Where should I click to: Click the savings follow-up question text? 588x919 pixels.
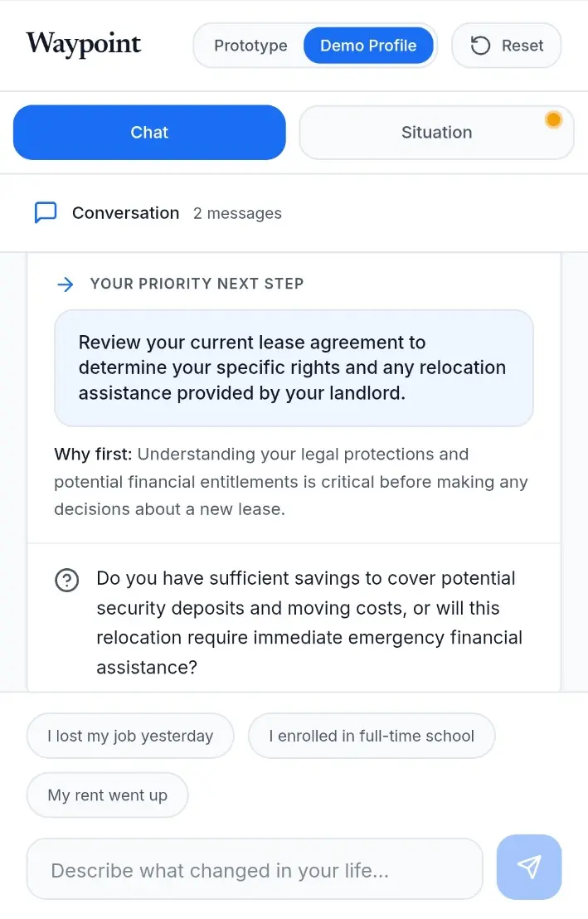click(309, 623)
